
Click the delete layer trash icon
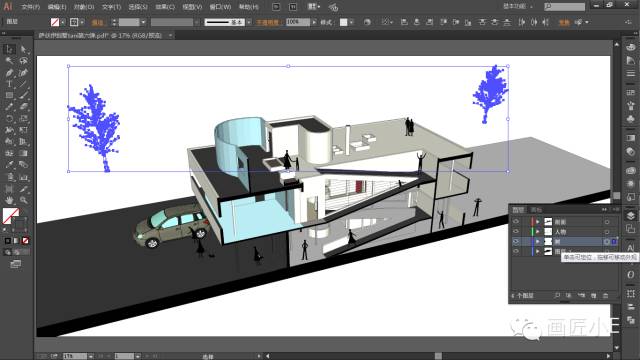pyautogui.click(x=606, y=296)
